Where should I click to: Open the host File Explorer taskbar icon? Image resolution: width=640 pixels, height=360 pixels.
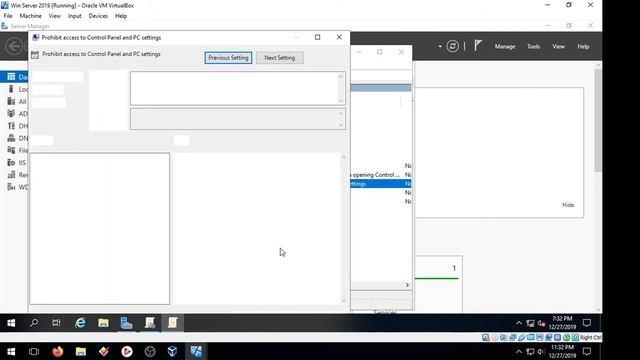(81, 351)
